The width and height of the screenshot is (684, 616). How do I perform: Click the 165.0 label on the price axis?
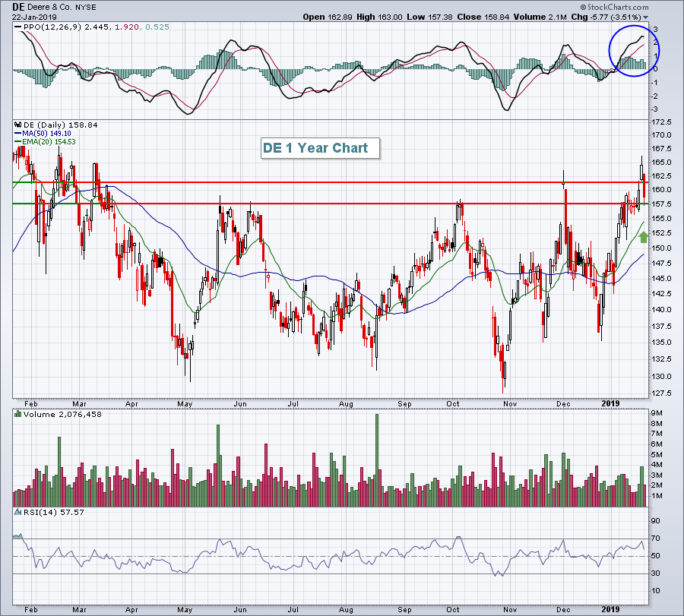tap(661, 163)
